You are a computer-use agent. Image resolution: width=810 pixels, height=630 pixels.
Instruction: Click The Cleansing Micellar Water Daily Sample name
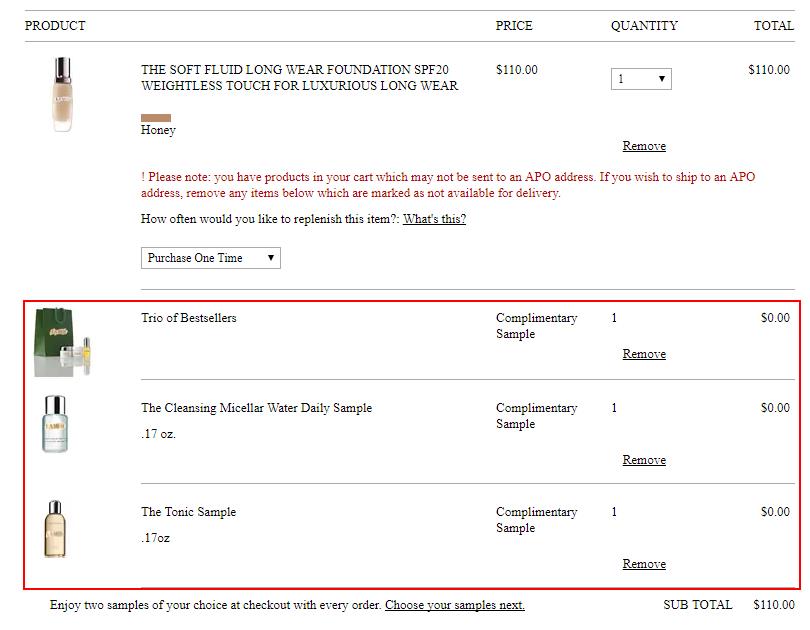256,408
